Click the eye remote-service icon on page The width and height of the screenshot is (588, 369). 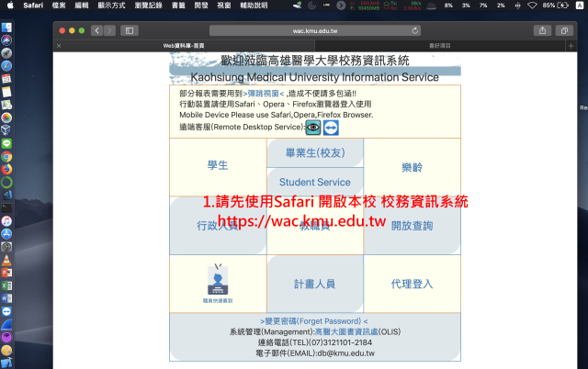(x=313, y=128)
